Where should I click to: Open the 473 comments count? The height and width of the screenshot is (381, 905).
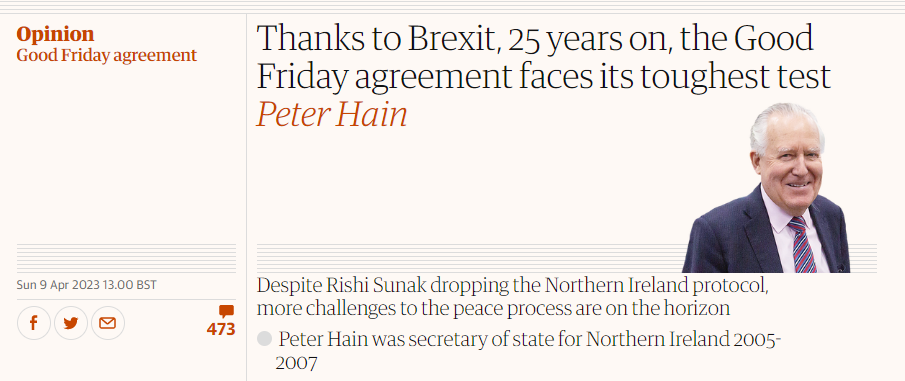point(221,330)
